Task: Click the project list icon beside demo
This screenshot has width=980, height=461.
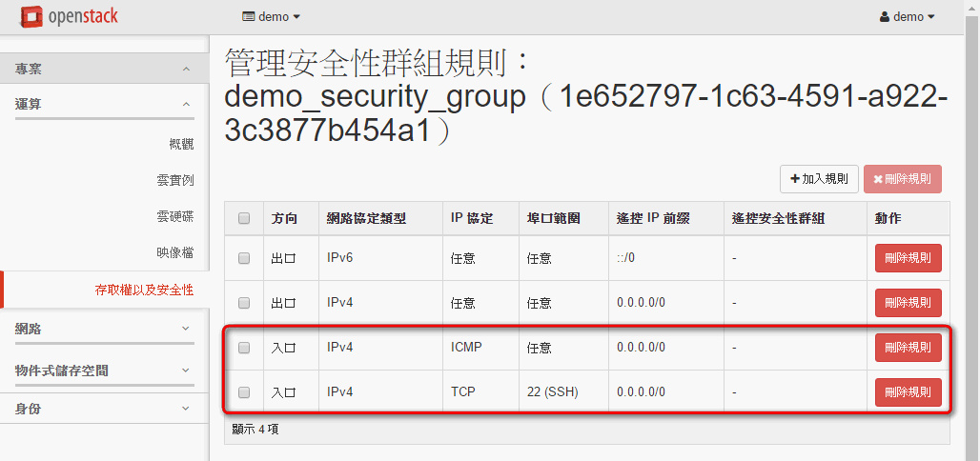Action: tap(248, 17)
